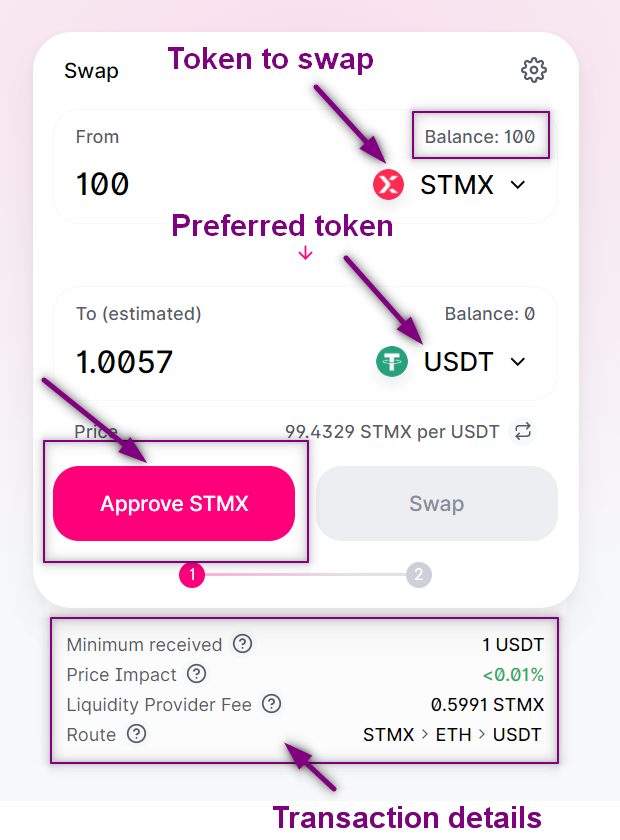Click step 2 on the progress indicator
This screenshot has height=840, width=620.
419,575
